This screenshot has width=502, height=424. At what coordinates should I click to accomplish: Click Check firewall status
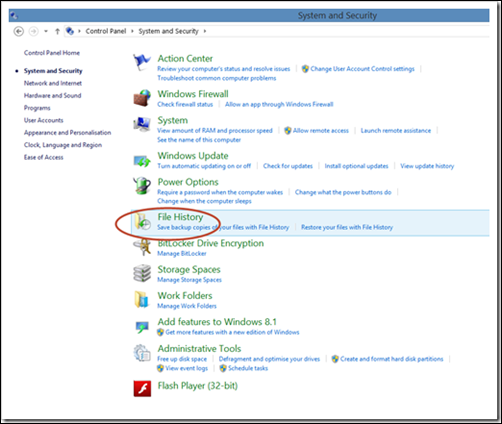pyautogui.click(x=185, y=104)
